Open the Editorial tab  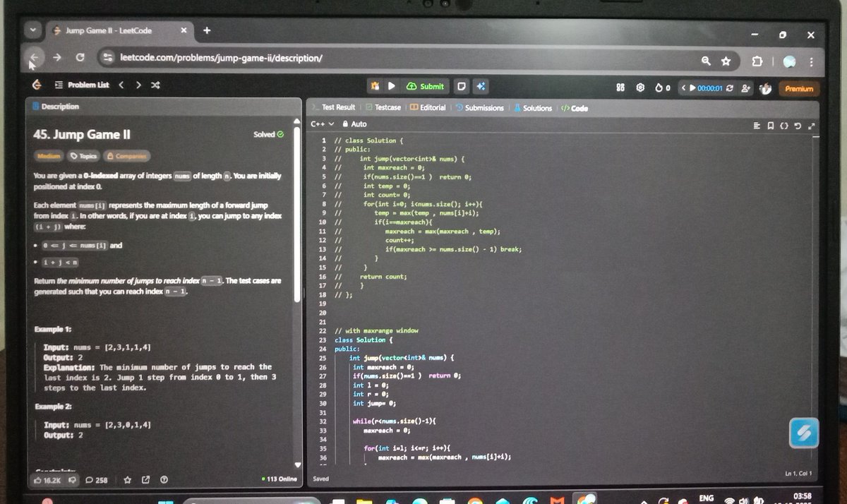[428, 107]
